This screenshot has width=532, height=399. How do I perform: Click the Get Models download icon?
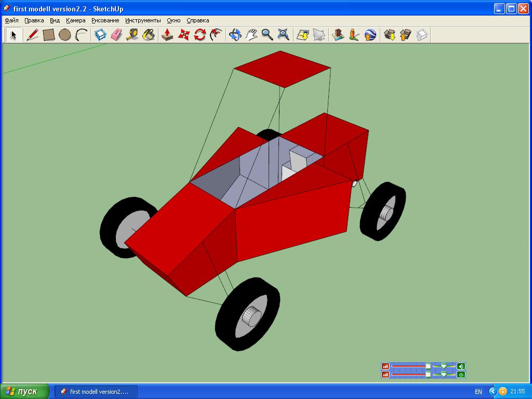pos(390,35)
